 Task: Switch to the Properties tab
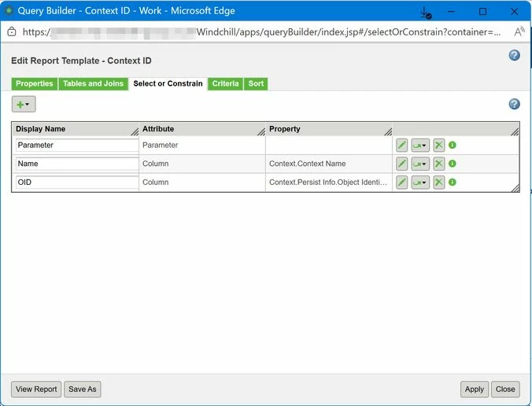click(x=35, y=83)
